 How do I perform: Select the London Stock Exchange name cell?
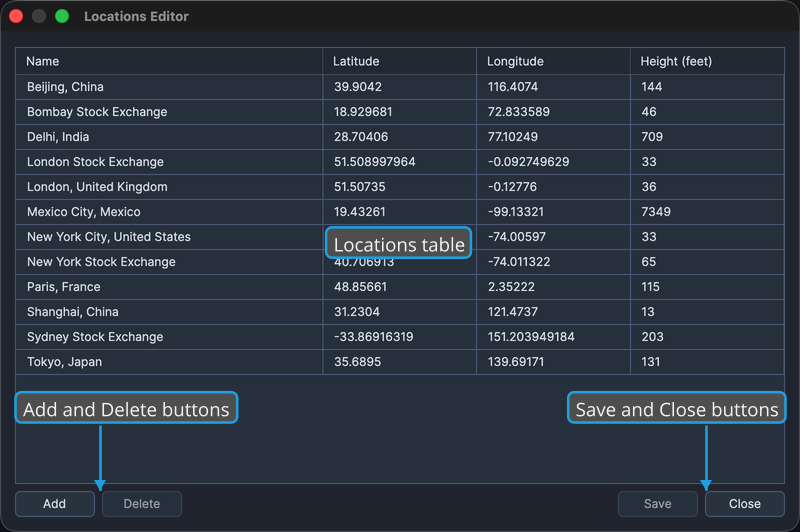(x=169, y=162)
